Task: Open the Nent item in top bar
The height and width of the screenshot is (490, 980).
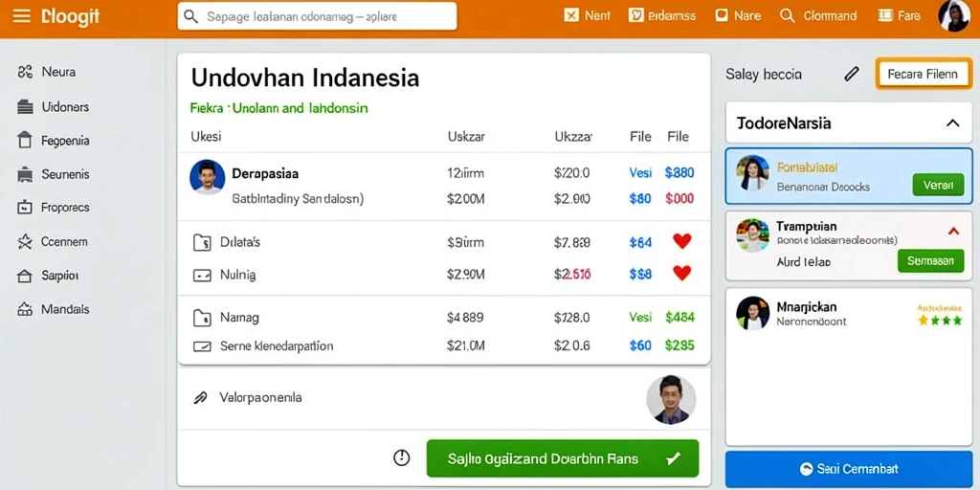Action: pyautogui.click(x=587, y=15)
